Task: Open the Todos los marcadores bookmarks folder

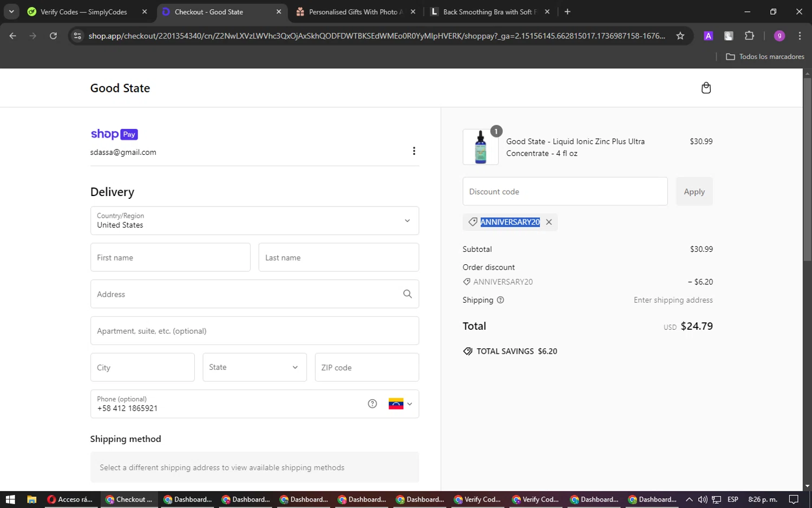Action: point(765,56)
